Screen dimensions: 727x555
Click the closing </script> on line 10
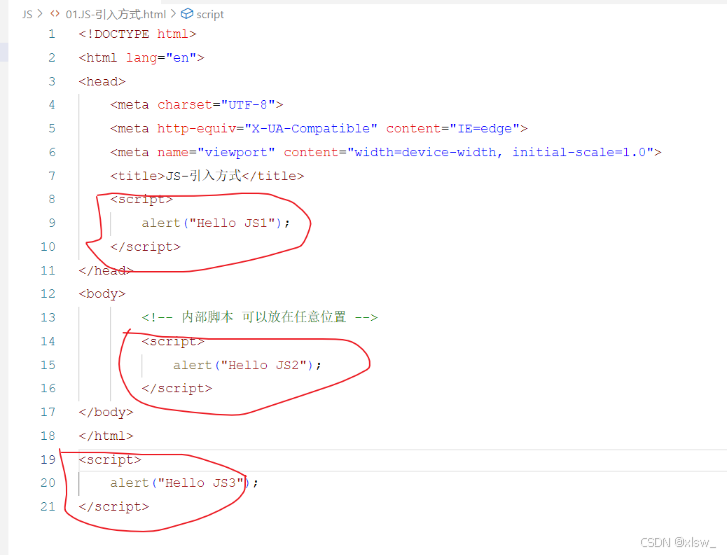pos(145,247)
